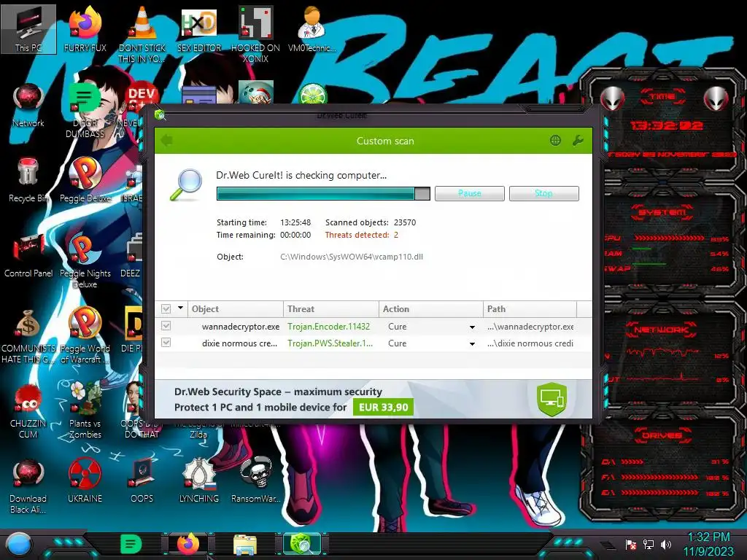Open the CHUZZIN red fuzzy icon

tap(28, 411)
